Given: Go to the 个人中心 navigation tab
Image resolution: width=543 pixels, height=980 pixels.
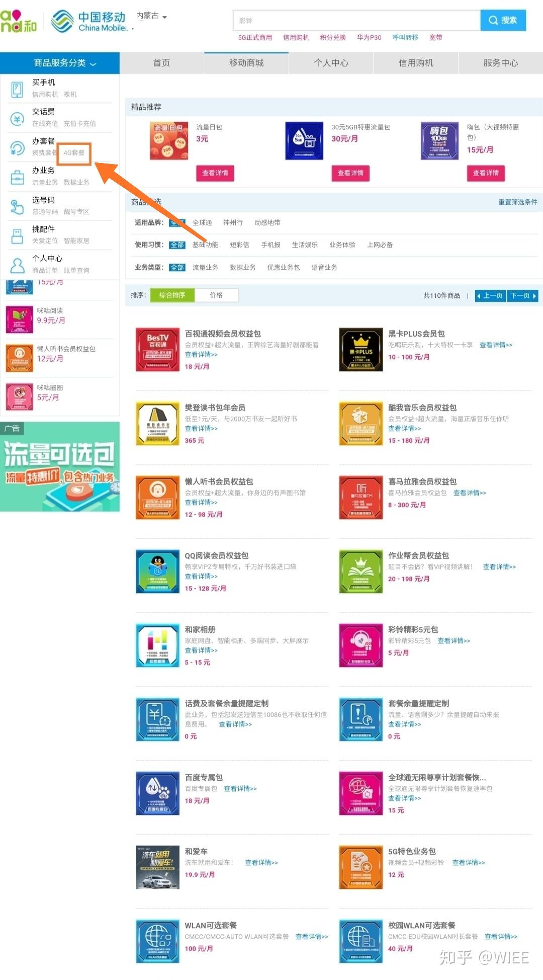Looking at the screenshot, I should pyautogui.click(x=331, y=63).
